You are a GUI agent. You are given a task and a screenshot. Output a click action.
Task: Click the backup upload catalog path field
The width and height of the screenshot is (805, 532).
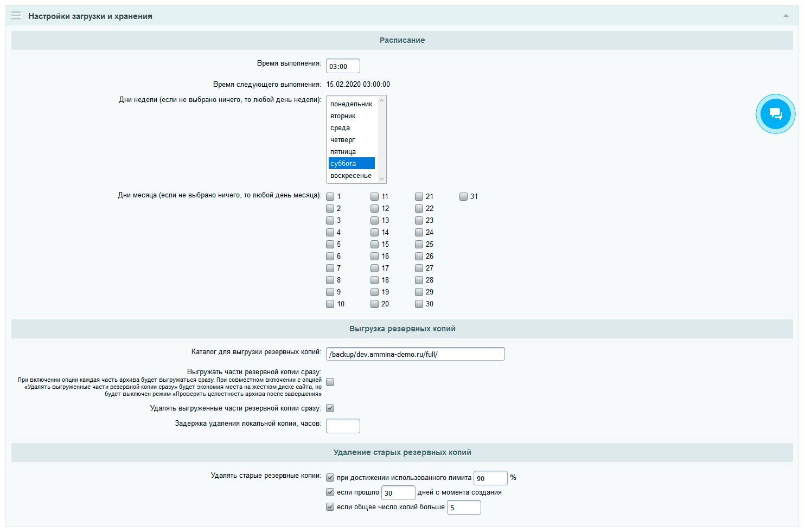point(416,354)
